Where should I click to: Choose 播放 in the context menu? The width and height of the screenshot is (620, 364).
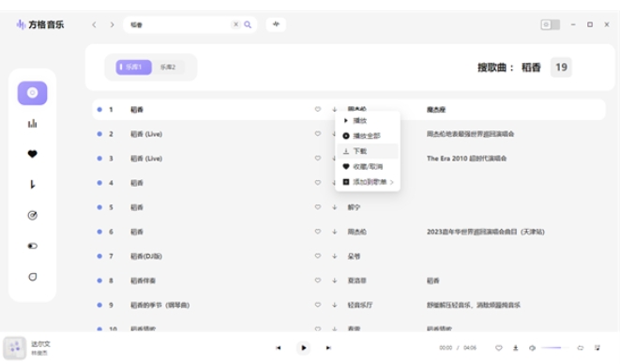pos(368,120)
